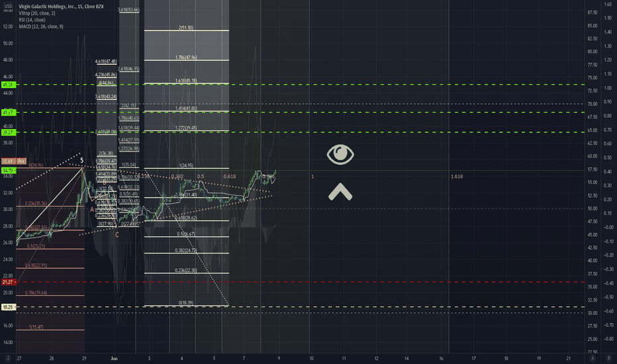Select the 1.414(41.80) Fibonacci level label
617x364 pixels.
[x=186, y=109]
